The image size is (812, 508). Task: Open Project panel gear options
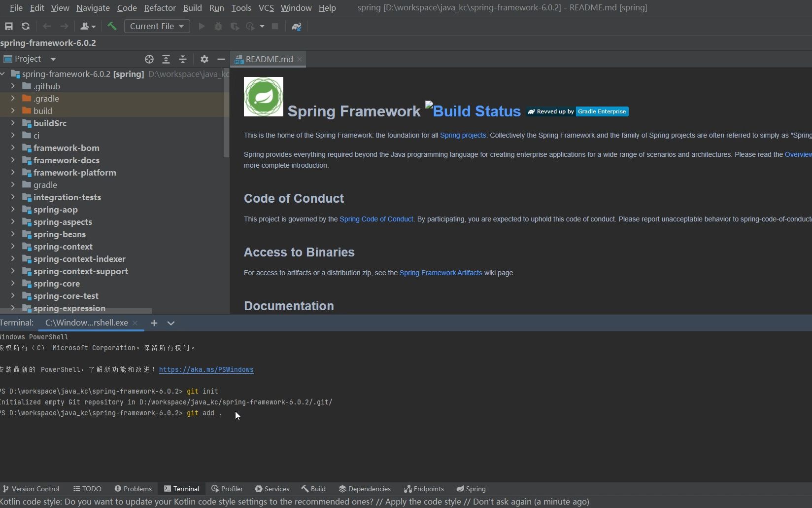click(x=204, y=59)
